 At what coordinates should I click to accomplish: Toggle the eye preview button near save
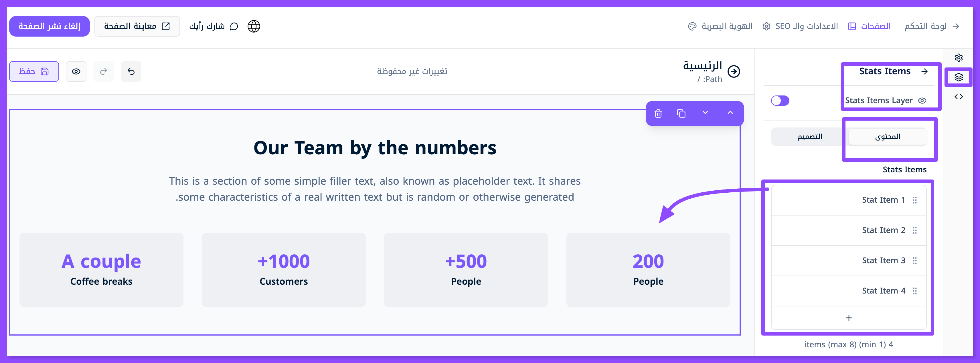click(x=76, y=71)
